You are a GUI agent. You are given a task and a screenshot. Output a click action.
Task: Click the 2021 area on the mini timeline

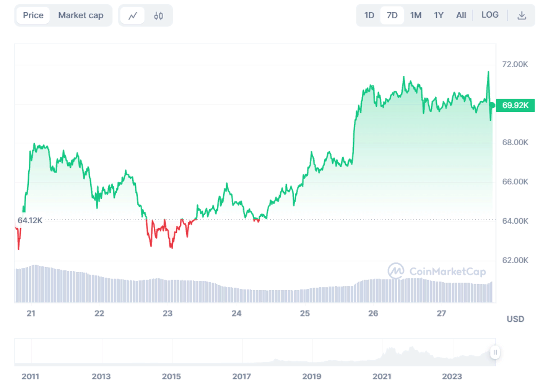(382, 352)
